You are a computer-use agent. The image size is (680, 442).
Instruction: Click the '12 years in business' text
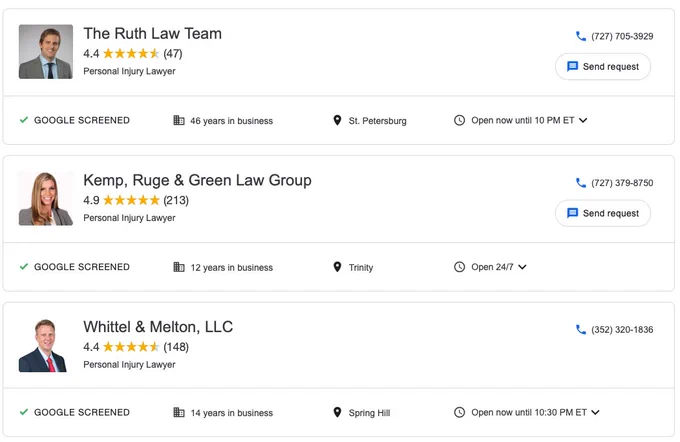coord(232,267)
